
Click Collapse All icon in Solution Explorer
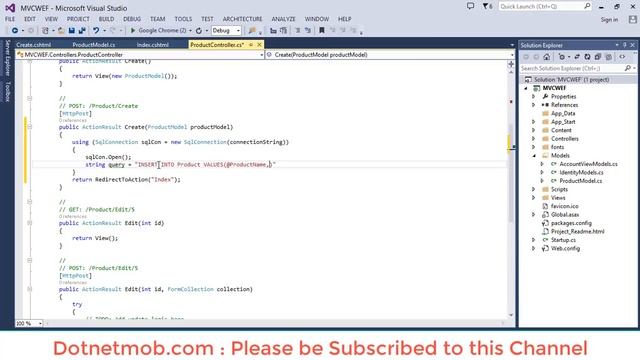598,57
